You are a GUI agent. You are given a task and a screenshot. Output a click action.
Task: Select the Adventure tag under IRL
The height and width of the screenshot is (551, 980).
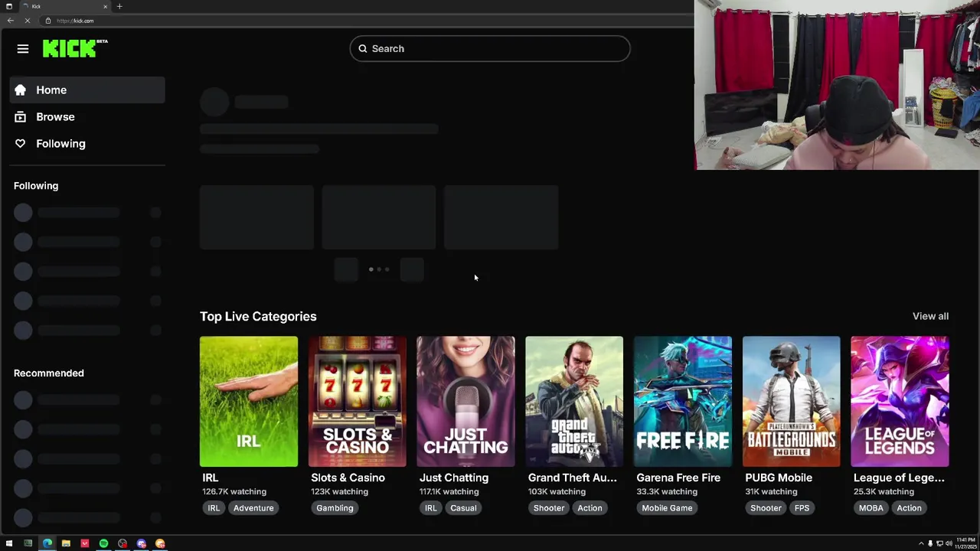click(x=253, y=508)
